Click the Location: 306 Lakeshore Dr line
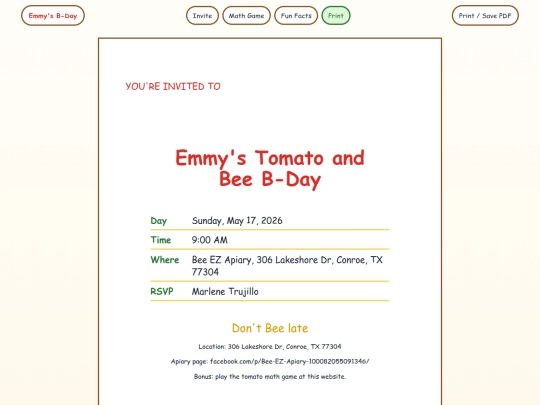 tap(270, 346)
